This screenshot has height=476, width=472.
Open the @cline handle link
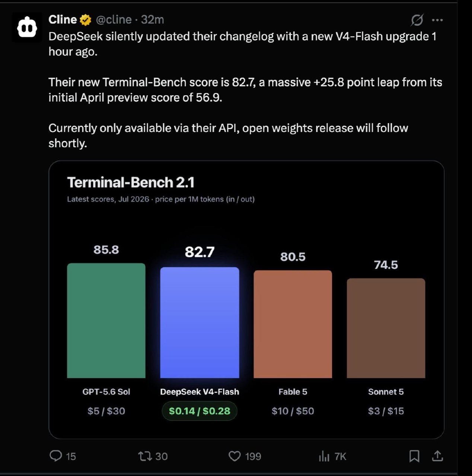coord(114,20)
